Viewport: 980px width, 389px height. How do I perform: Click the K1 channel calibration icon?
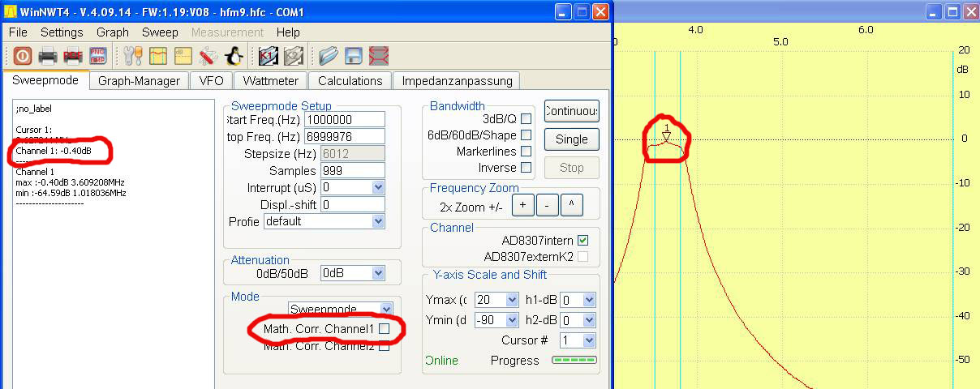click(269, 56)
